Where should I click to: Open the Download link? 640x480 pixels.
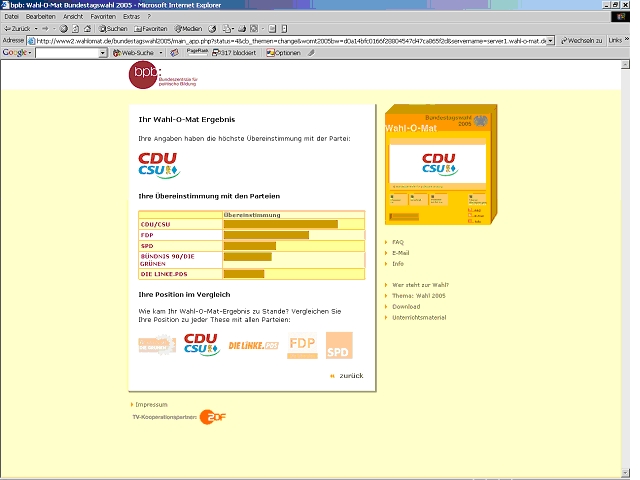[406, 307]
